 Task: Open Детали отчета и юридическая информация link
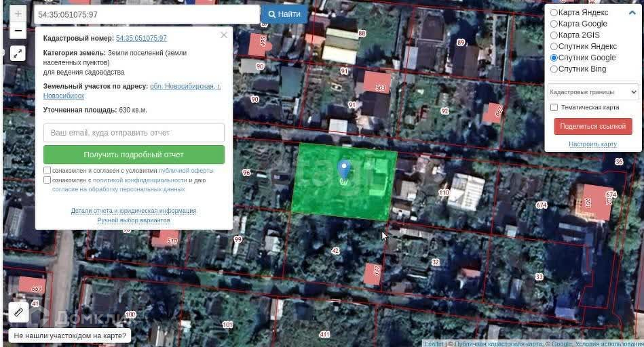(x=134, y=211)
